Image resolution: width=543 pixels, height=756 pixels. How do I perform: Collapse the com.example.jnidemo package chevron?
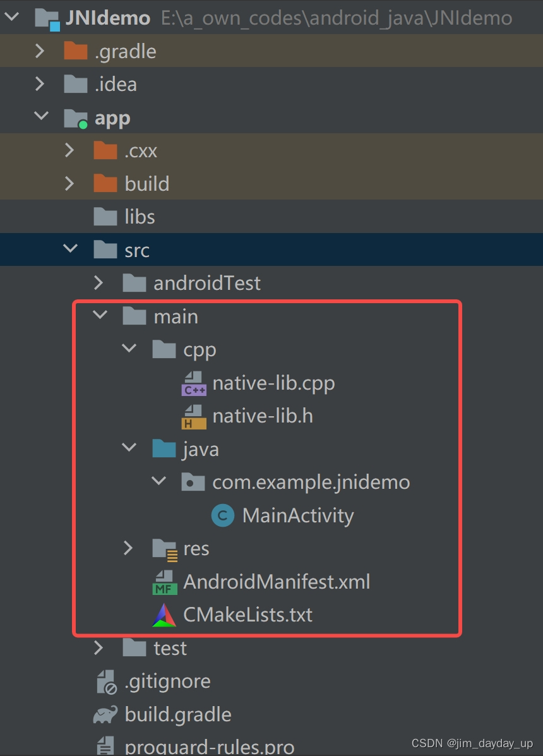[158, 481]
